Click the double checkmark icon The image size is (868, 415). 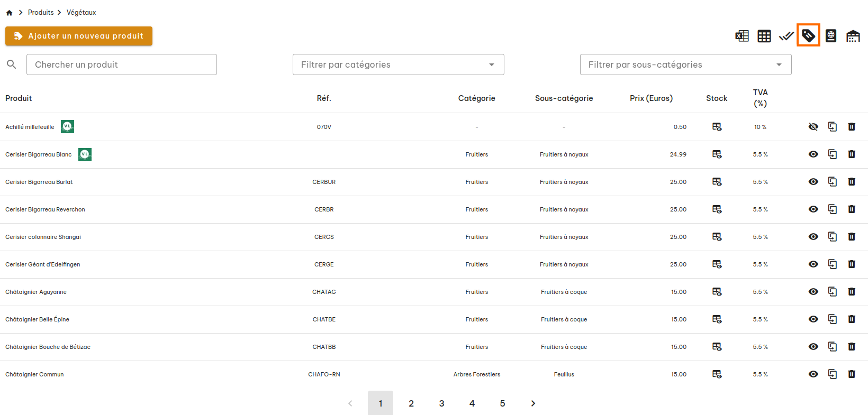tap(786, 36)
